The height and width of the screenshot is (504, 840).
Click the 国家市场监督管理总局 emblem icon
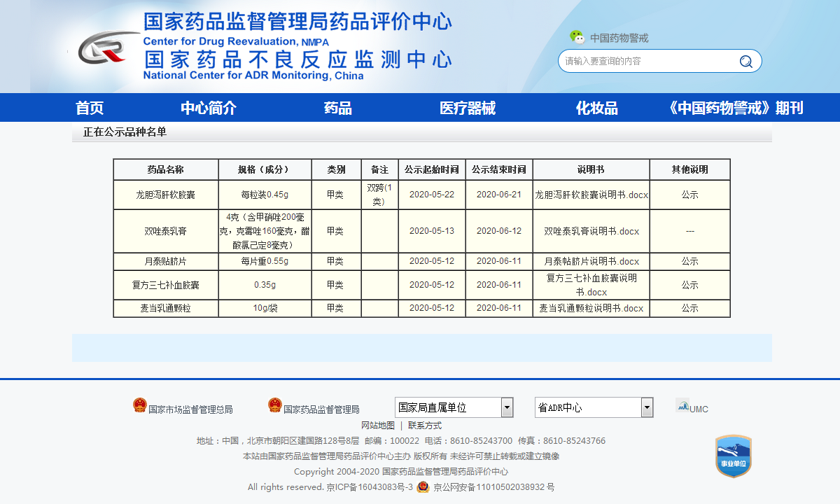pyautogui.click(x=140, y=405)
